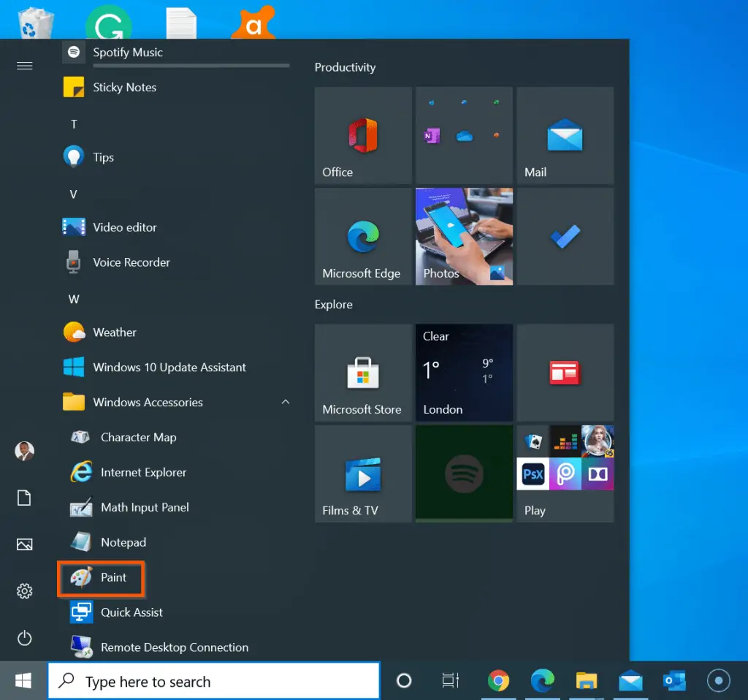Open the Office tile
This screenshot has width=748, height=700.
pyautogui.click(x=363, y=135)
